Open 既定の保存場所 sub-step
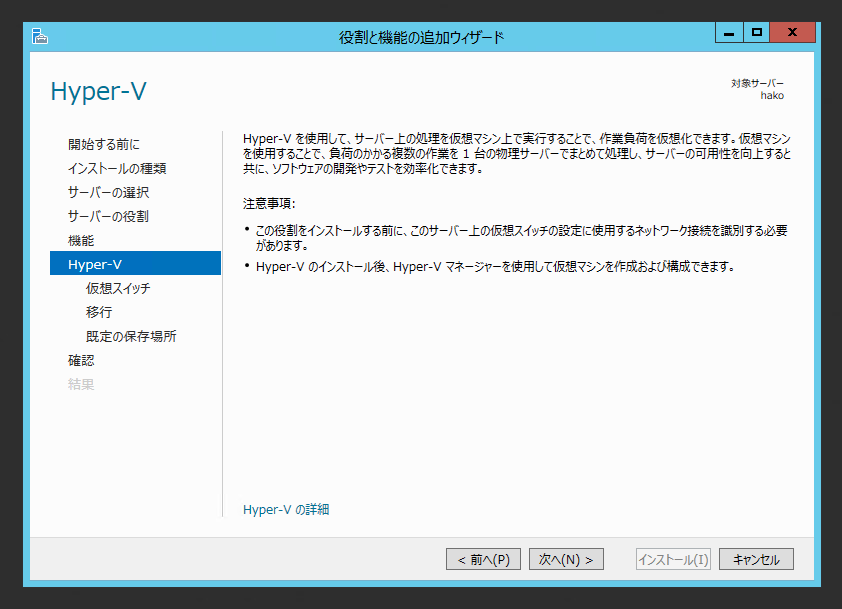The width and height of the screenshot is (842, 609). click(131, 336)
